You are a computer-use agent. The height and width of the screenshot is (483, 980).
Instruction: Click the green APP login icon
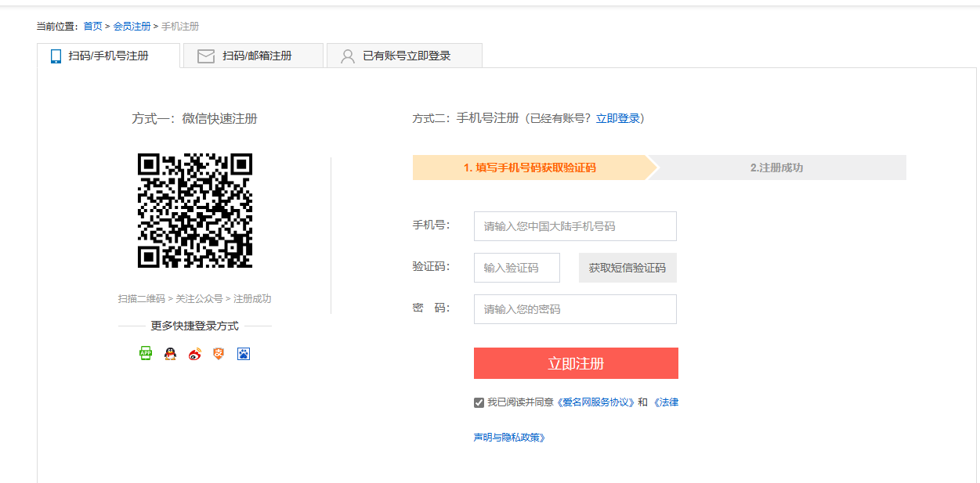(146, 354)
